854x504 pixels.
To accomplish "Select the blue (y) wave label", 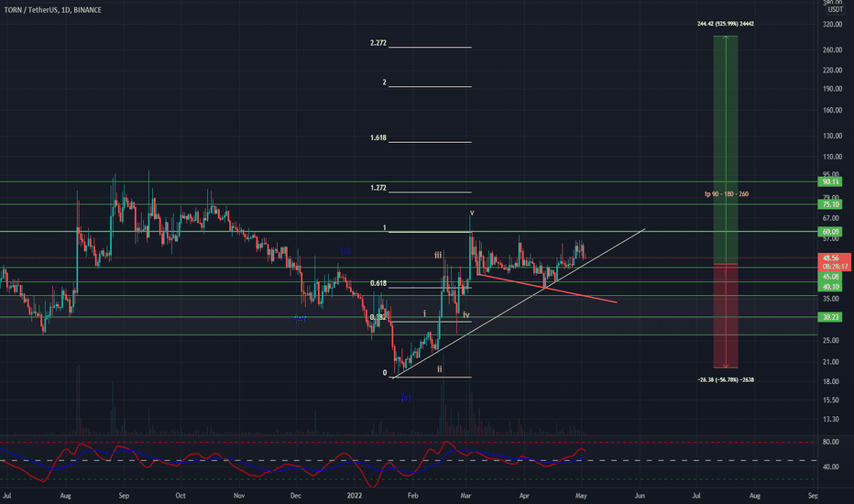I will coord(406,398).
